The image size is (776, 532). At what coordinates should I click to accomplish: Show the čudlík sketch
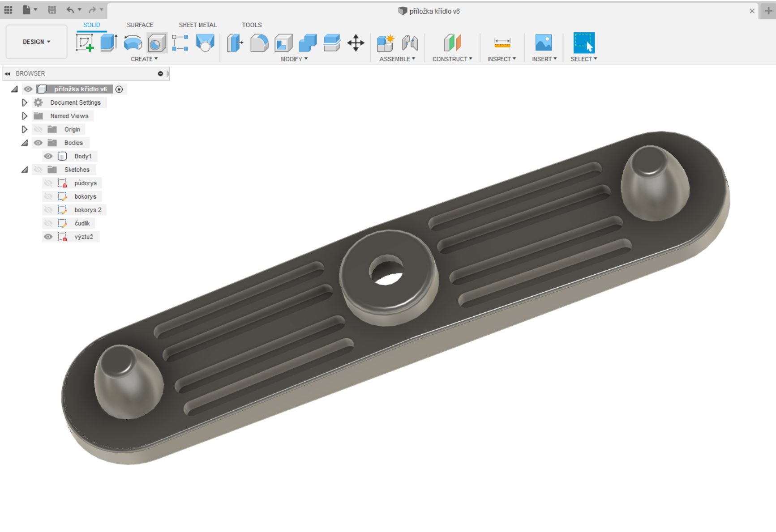48,223
